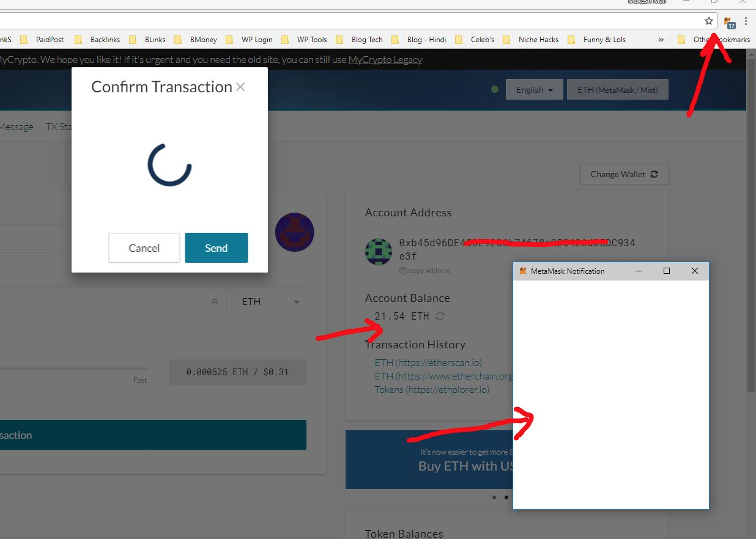Image resolution: width=756 pixels, height=539 pixels.
Task: Open the WP Tools bookmark folder
Action: [x=305, y=40]
